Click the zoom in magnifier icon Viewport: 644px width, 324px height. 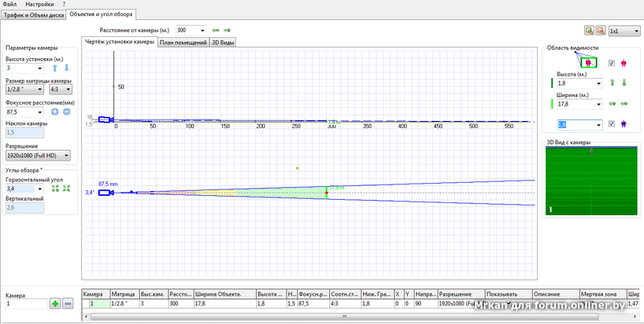click(589, 31)
